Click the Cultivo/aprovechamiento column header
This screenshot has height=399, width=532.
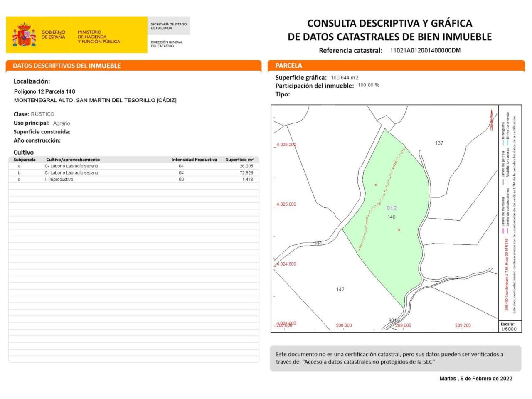pyautogui.click(x=73, y=160)
